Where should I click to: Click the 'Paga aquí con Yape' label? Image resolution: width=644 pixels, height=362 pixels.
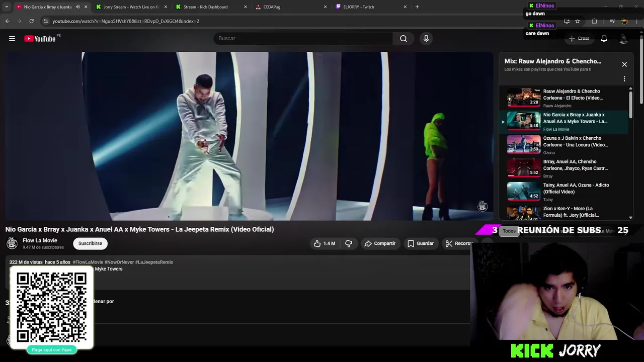52,349
